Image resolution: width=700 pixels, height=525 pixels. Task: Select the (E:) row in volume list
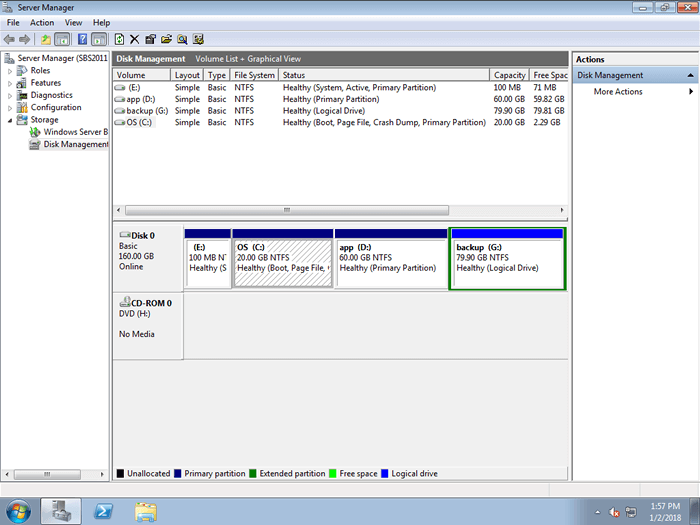pyautogui.click(x=340, y=88)
